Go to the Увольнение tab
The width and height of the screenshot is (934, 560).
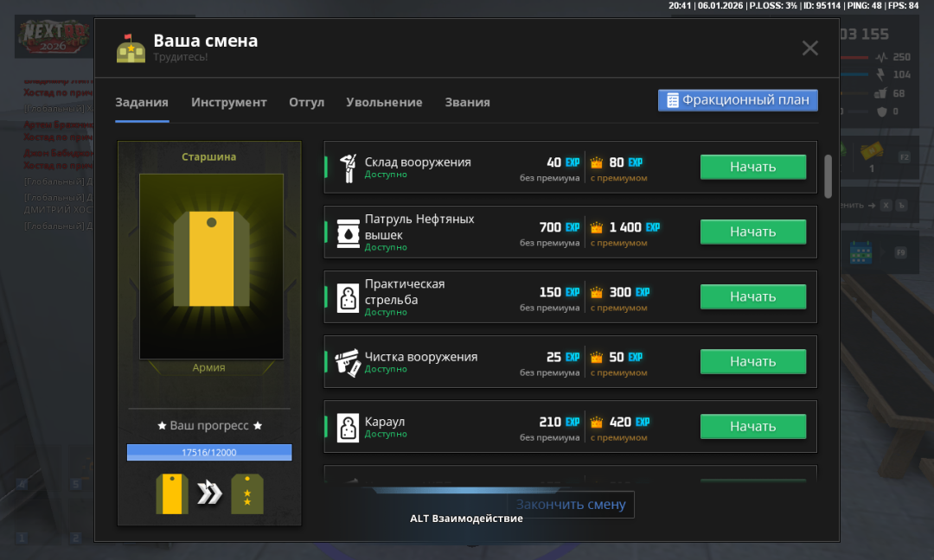(x=384, y=102)
